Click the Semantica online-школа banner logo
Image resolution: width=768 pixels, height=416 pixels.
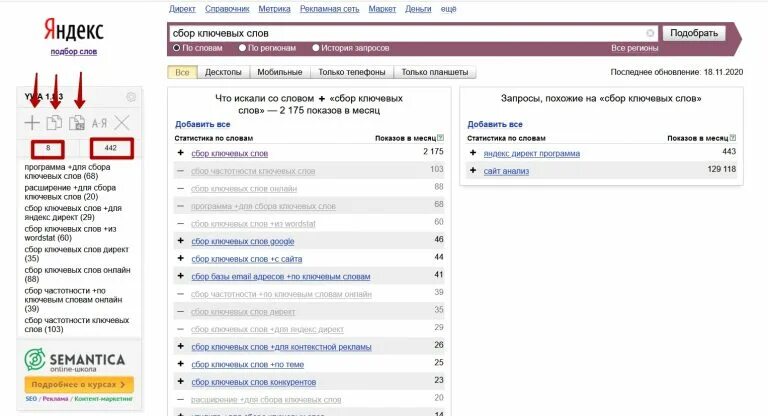(74, 360)
